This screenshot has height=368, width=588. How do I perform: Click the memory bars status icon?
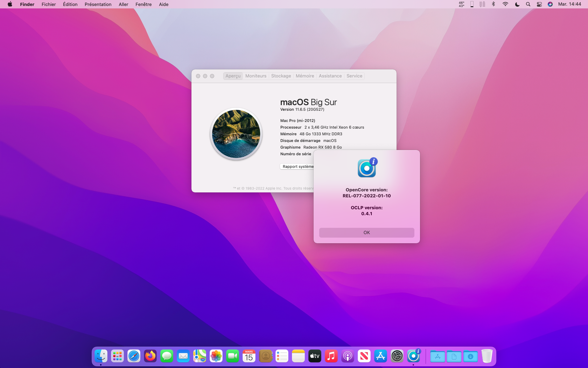point(482,4)
